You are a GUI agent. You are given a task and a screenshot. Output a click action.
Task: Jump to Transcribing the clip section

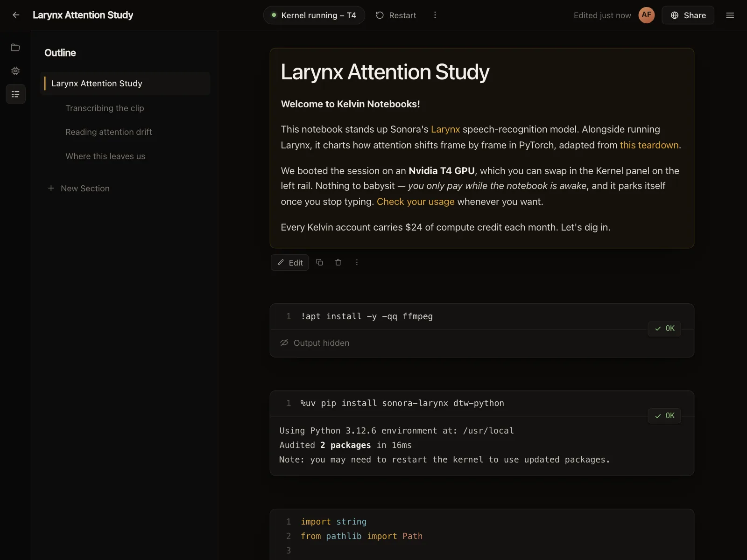coord(105,108)
